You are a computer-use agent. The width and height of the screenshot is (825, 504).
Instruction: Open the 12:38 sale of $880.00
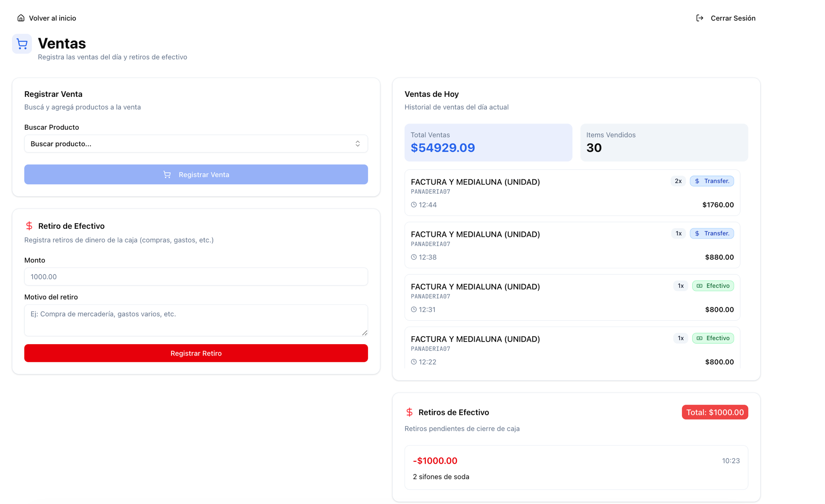click(x=572, y=245)
